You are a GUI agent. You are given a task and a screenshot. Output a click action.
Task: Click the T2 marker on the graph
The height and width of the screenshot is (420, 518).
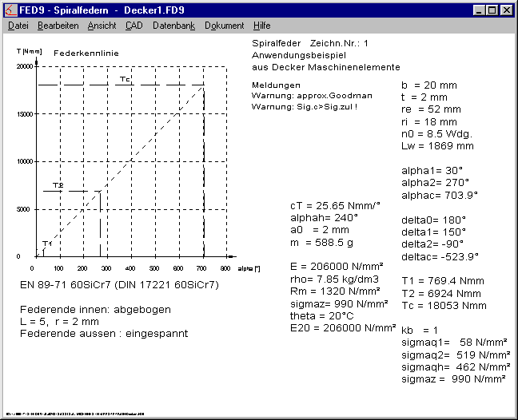click(x=58, y=185)
